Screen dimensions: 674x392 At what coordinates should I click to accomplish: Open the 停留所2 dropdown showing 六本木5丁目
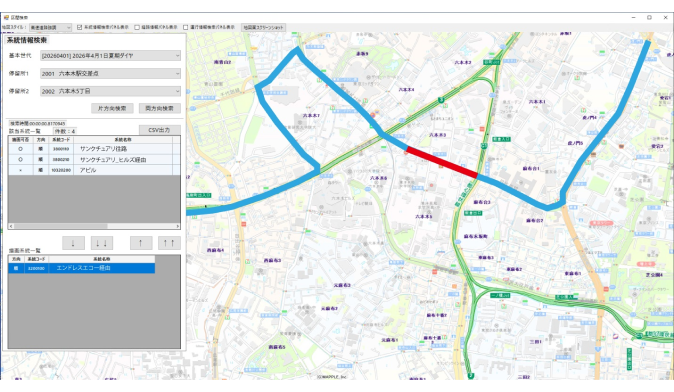[110, 91]
